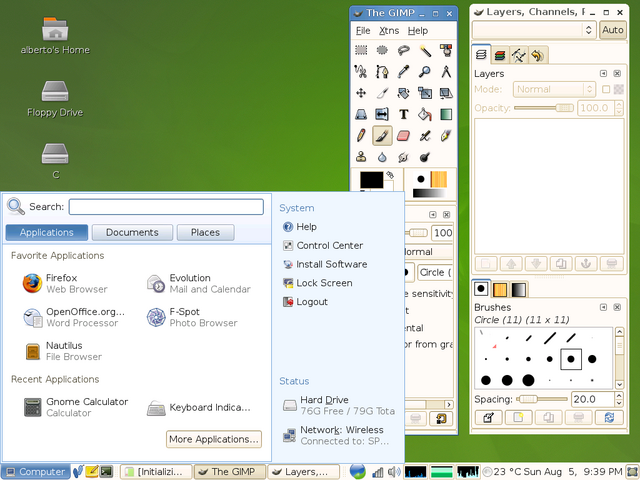Click Install Software in System list

(x=325, y=264)
